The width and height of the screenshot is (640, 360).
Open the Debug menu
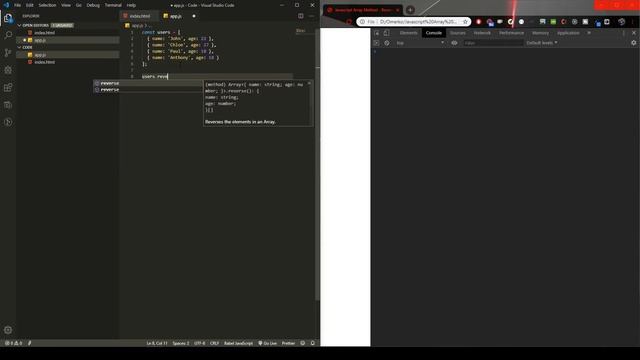(x=93, y=5)
